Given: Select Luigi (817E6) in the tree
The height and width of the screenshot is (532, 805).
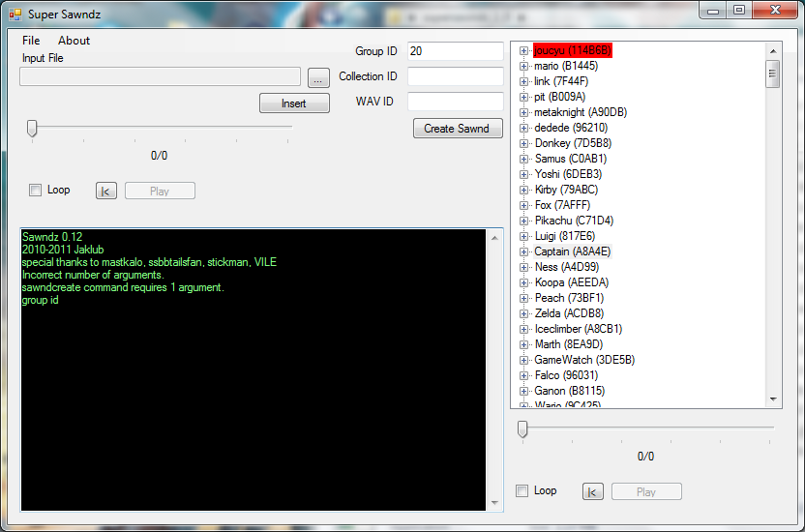Looking at the screenshot, I should (565, 236).
